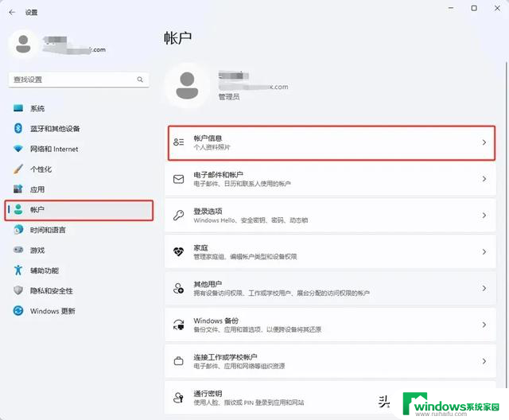Select 个性化 in sidebar
Image resolution: width=509 pixels, height=420 pixels.
tap(41, 169)
